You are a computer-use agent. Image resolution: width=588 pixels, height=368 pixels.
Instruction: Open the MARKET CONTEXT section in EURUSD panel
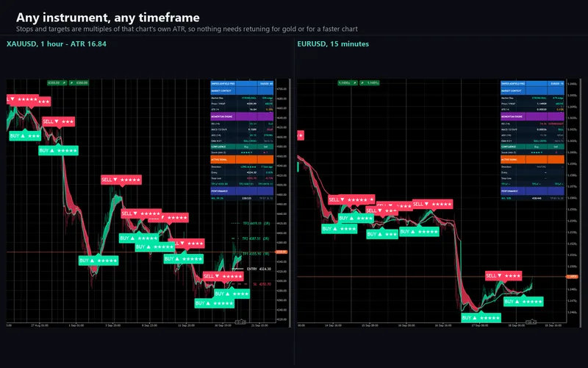(532, 91)
